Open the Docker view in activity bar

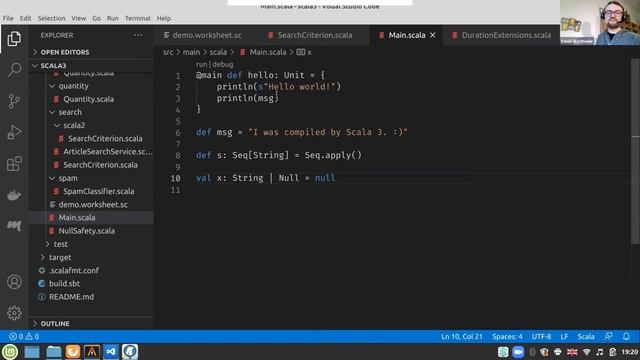14,195
